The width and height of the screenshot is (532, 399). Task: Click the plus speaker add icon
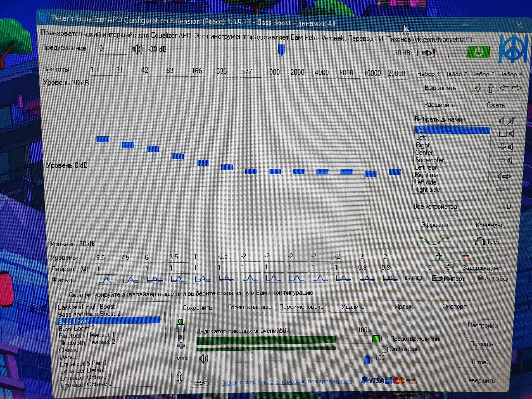tap(505, 147)
